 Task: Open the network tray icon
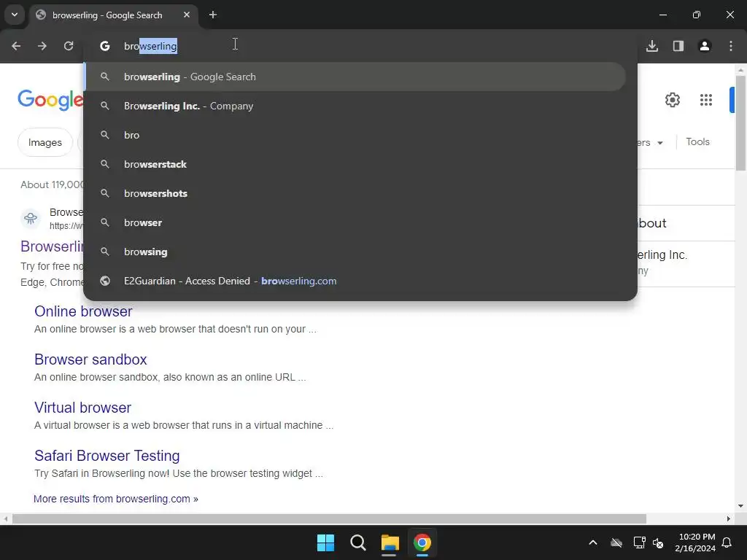pyautogui.click(x=639, y=542)
